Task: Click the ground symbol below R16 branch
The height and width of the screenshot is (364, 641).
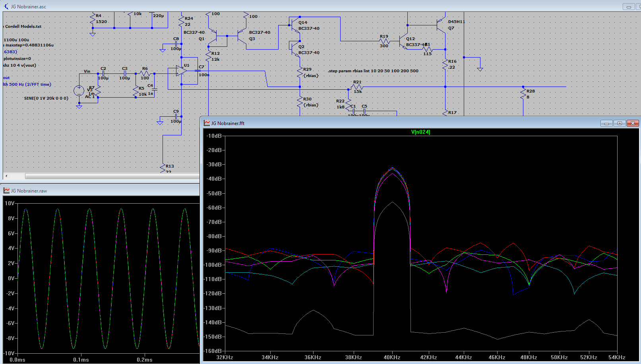Action: coord(480,69)
